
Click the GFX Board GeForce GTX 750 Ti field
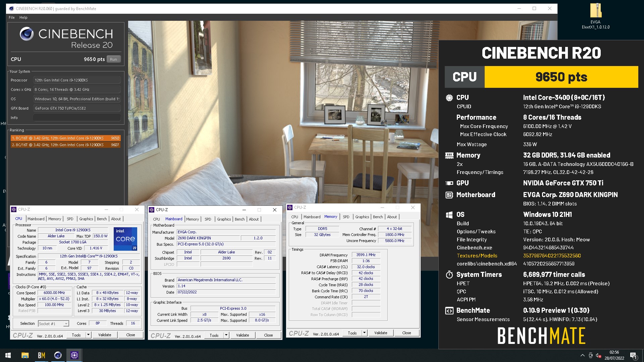coord(77,108)
